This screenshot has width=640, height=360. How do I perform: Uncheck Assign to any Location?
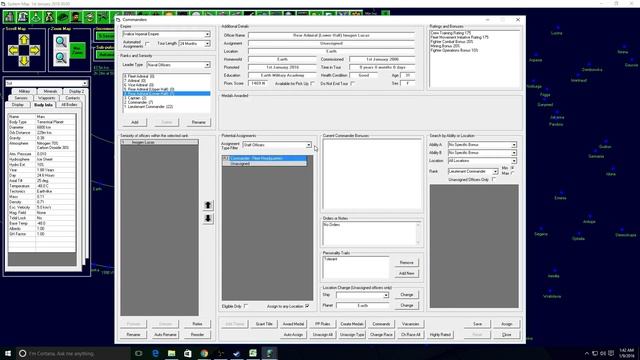307,306
